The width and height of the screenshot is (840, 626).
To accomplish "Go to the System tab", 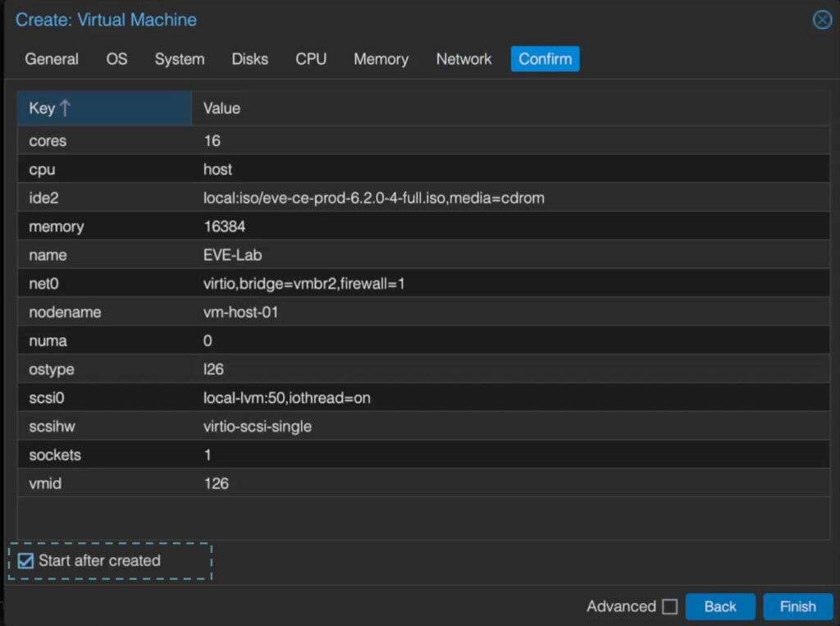I will pos(180,59).
